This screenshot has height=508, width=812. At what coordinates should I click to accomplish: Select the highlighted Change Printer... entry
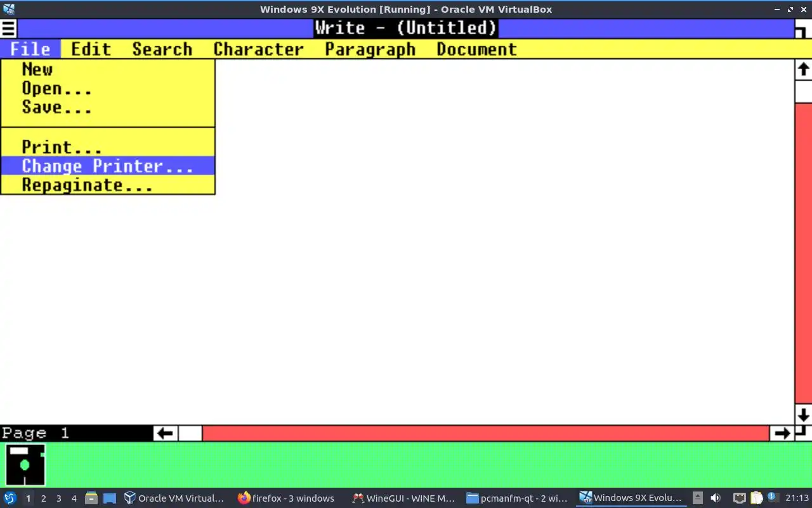click(108, 166)
